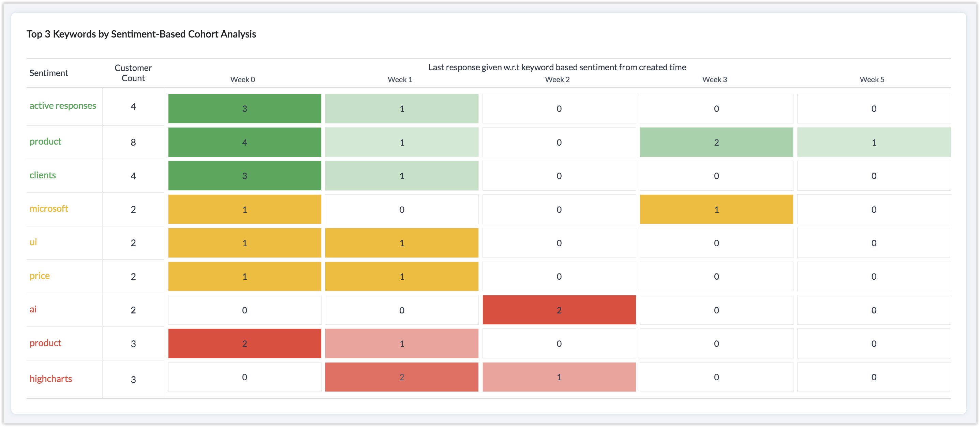980x427 pixels.
Task: Click the Week 5 column header
Action: 872,79
